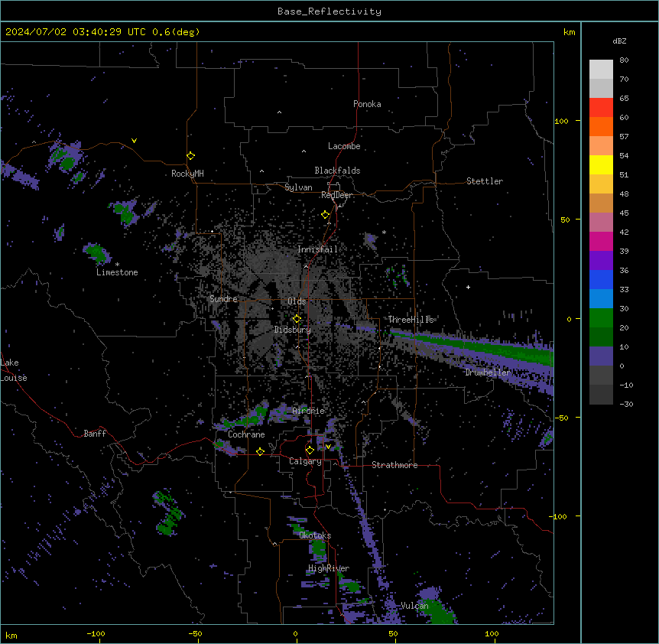Select the Blackfalds label

pos(337,171)
